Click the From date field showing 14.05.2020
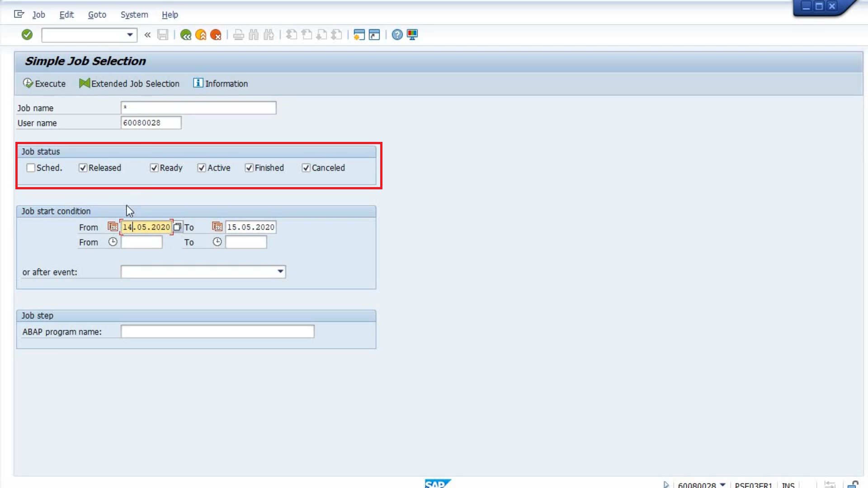868x488 pixels. tap(146, 227)
